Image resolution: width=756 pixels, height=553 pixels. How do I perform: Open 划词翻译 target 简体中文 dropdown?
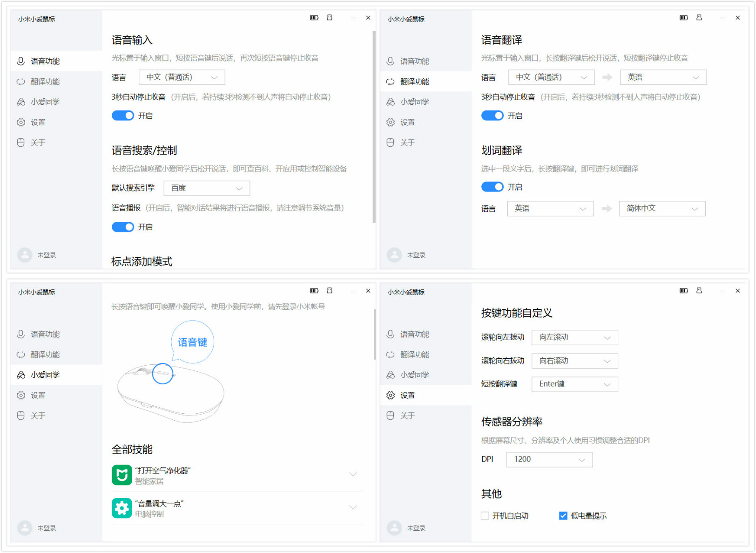click(x=662, y=209)
